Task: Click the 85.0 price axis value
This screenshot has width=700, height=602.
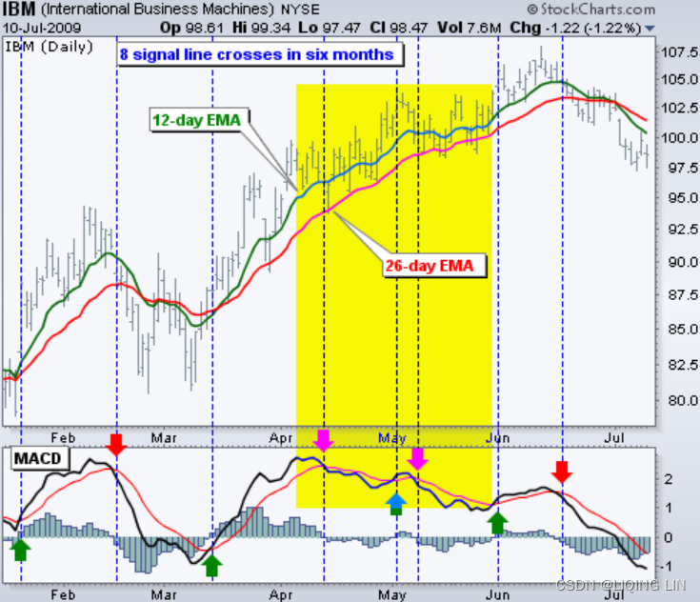Action: pyautogui.click(x=683, y=330)
